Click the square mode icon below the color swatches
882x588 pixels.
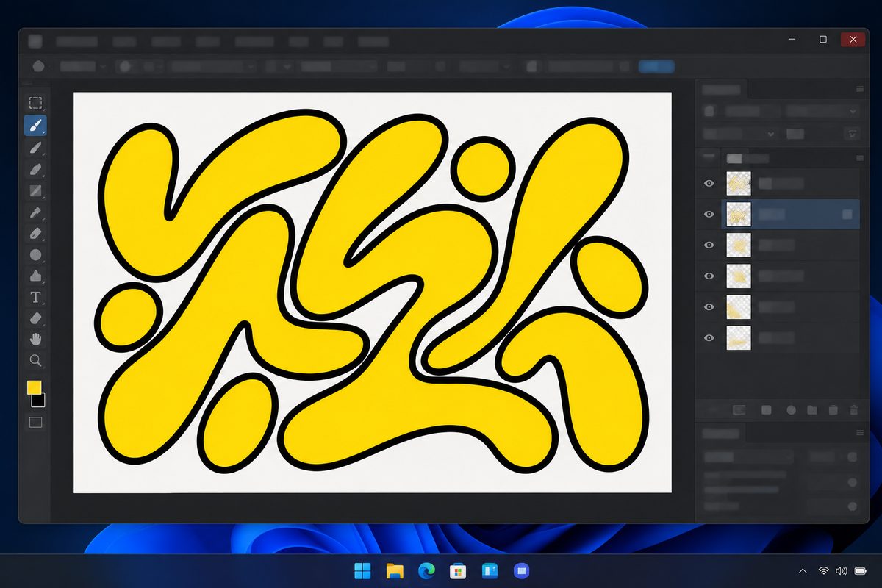click(x=35, y=423)
